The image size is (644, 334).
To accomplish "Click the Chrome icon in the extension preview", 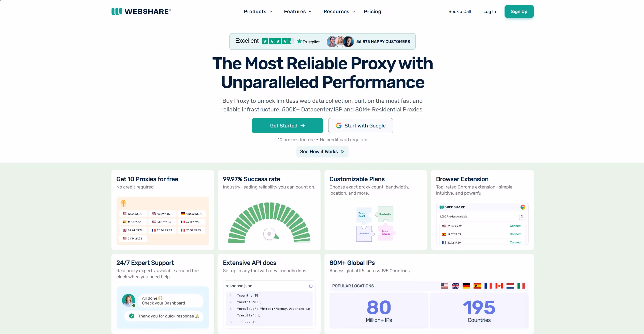I will (x=523, y=207).
